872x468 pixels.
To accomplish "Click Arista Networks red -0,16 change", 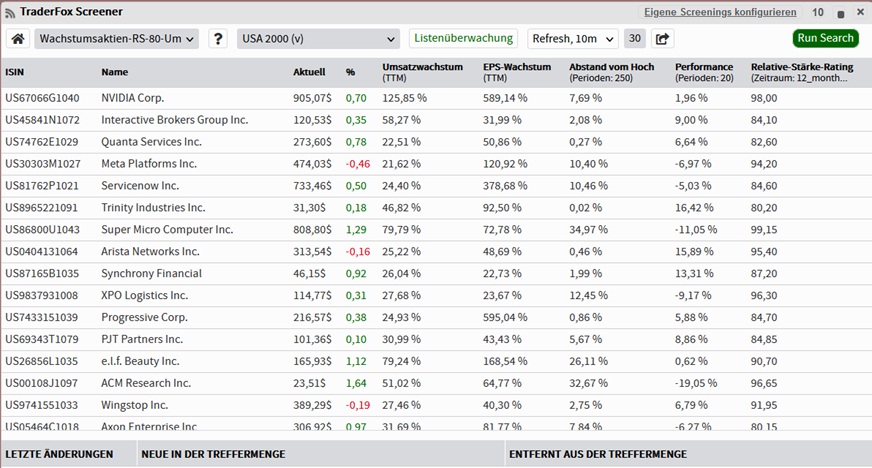I will coord(358,252).
